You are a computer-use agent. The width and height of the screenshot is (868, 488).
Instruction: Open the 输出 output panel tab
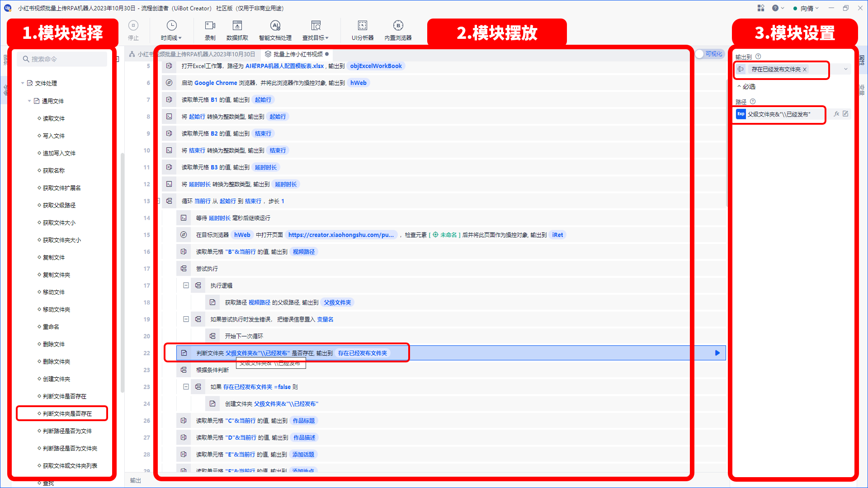coord(136,481)
